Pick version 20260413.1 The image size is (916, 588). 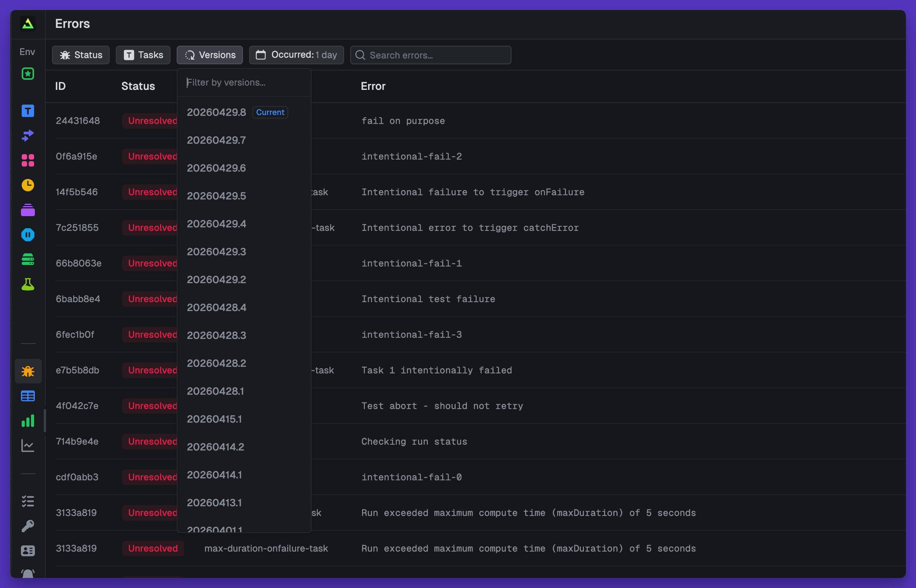(244, 503)
